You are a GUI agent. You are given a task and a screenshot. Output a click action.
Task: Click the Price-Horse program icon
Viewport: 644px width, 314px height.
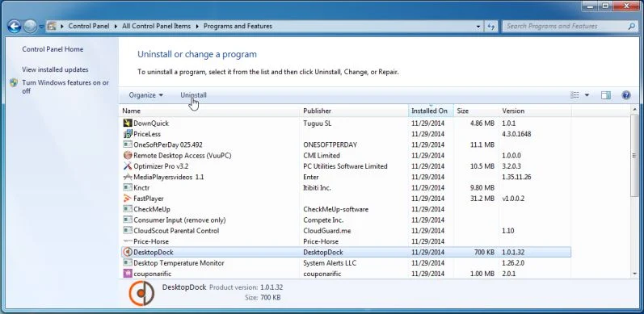pyautogui.click(x=128, y=241)
